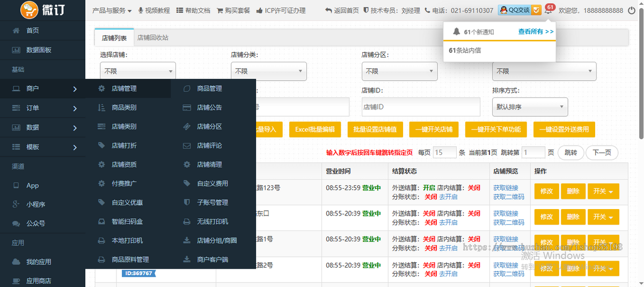Click the 我的应用 cloud icon
644x287 pixels.
pos(16,262)
